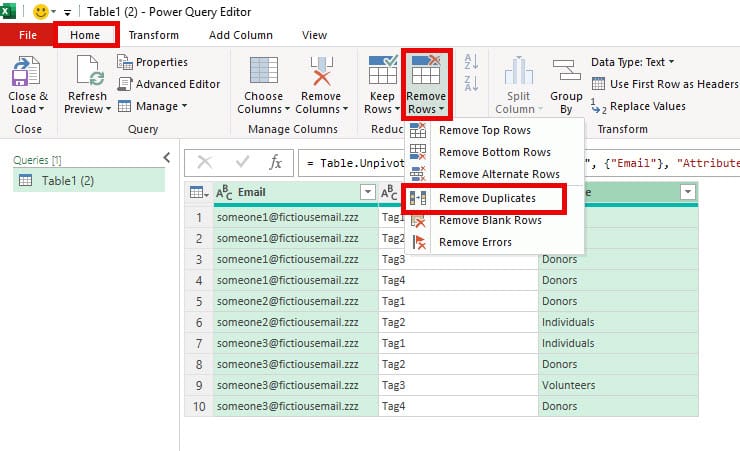Screen dimensions: 740x451
Task: Choose Remove Bottom Rows
Action: [x=495, y=152]
